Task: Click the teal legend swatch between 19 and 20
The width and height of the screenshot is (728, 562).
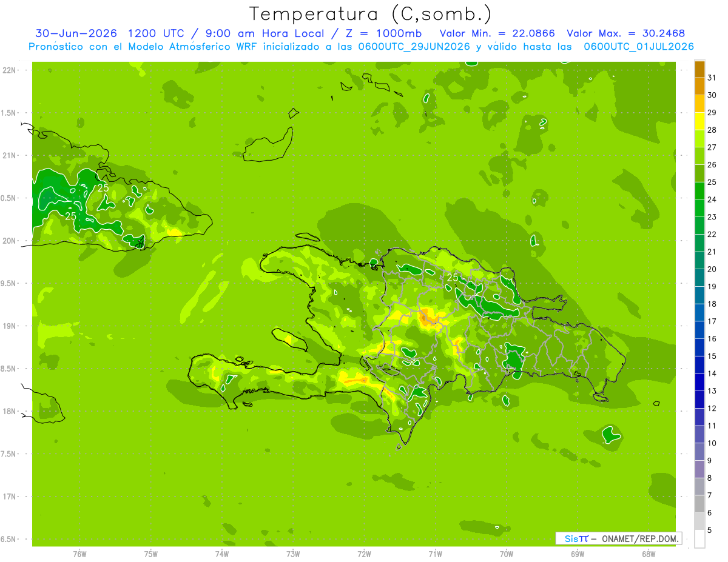Action: tap(699, 278)
